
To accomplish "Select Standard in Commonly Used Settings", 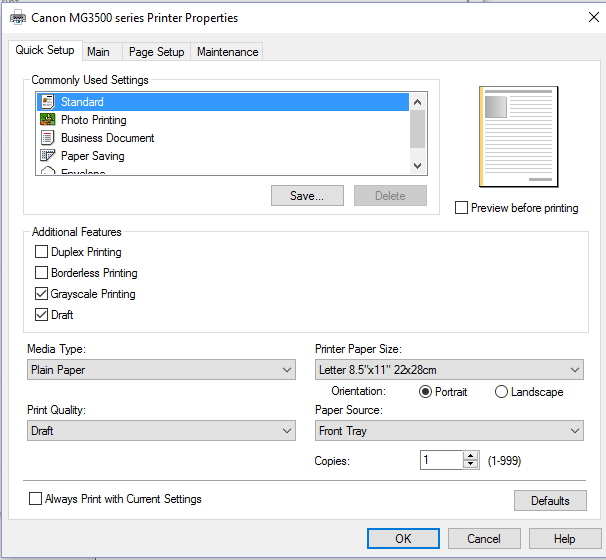I will (223, 102).
